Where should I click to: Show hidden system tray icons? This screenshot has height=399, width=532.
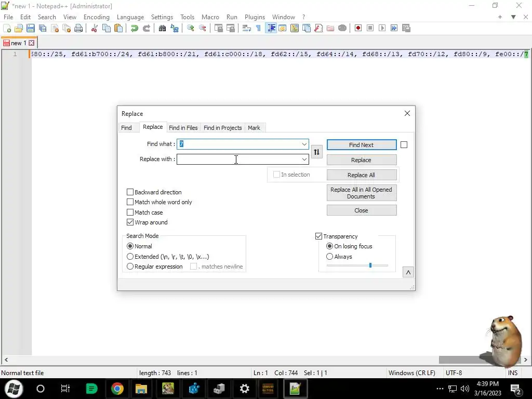pyautogui.click(x=440, y=389)
